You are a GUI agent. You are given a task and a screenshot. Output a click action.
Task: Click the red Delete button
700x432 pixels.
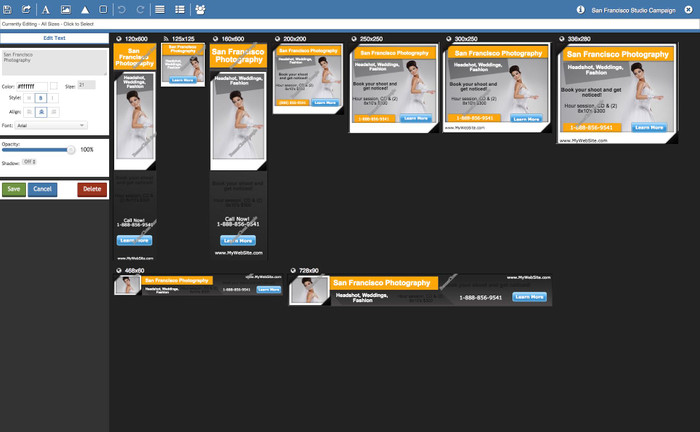(91, 189)
